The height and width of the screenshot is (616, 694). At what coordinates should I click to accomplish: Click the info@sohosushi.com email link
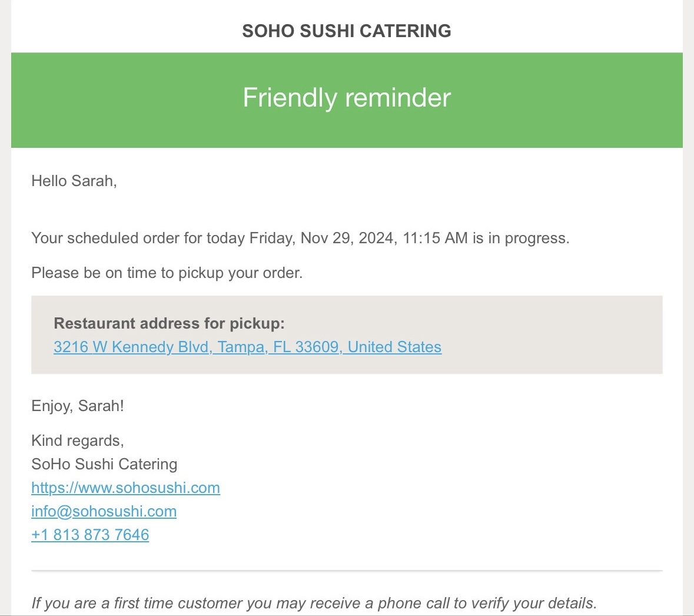(x=104, y=511)
